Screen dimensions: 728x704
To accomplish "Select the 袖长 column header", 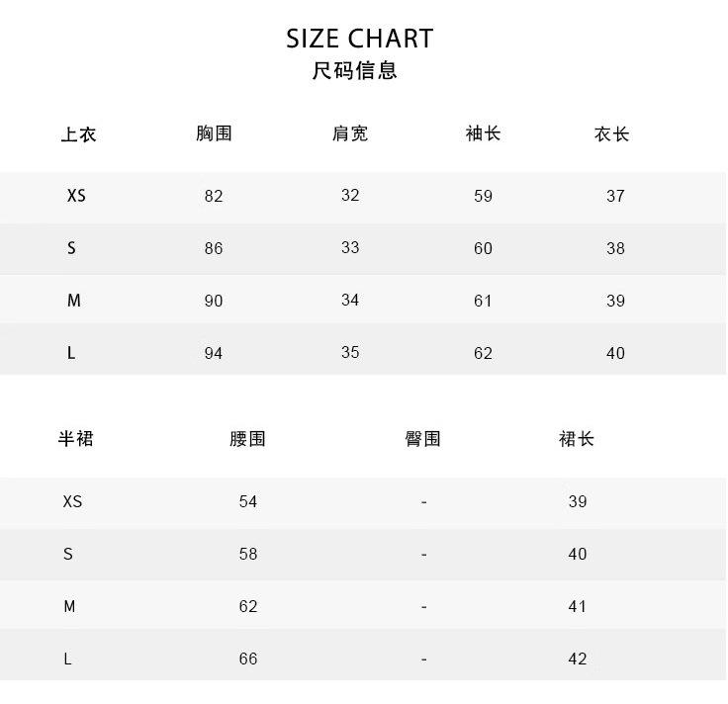I will (x=483, y=133).
